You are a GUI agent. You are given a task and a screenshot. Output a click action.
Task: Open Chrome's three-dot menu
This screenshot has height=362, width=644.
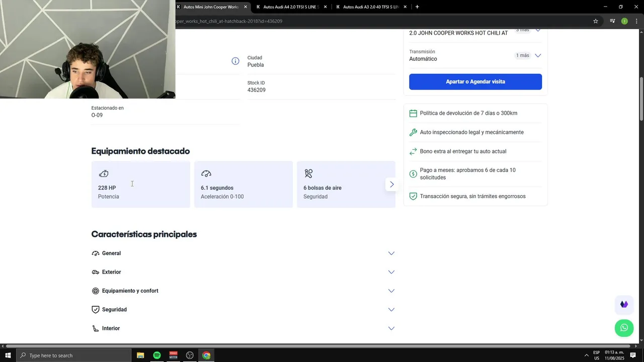[636, 21]
